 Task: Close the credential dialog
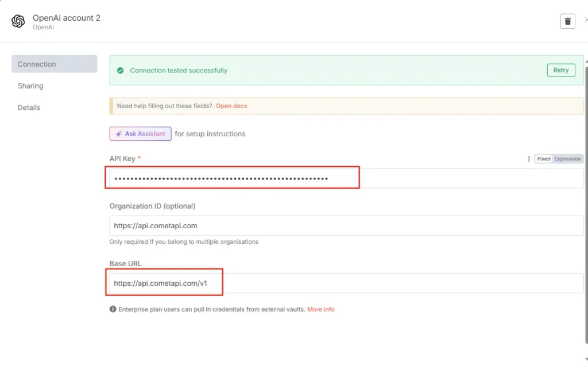pos(586,20)
